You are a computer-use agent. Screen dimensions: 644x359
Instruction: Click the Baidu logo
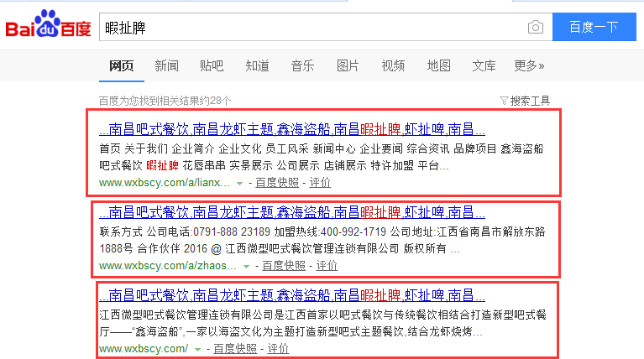48,27
